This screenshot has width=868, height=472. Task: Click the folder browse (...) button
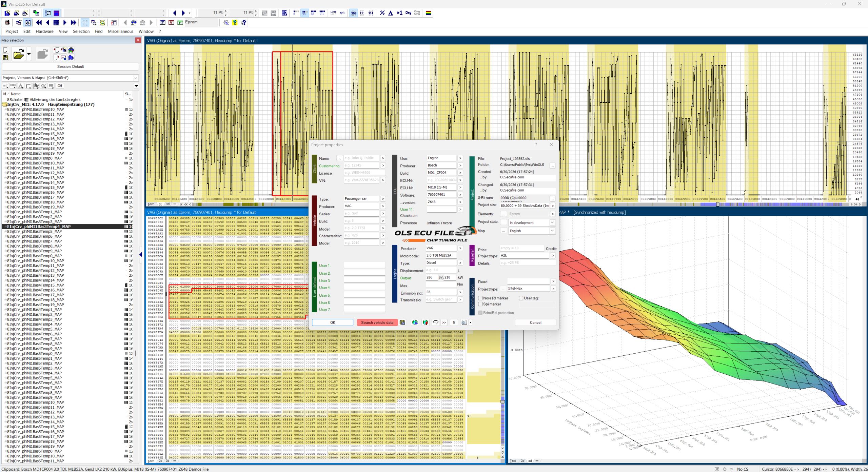pos(553,165)
